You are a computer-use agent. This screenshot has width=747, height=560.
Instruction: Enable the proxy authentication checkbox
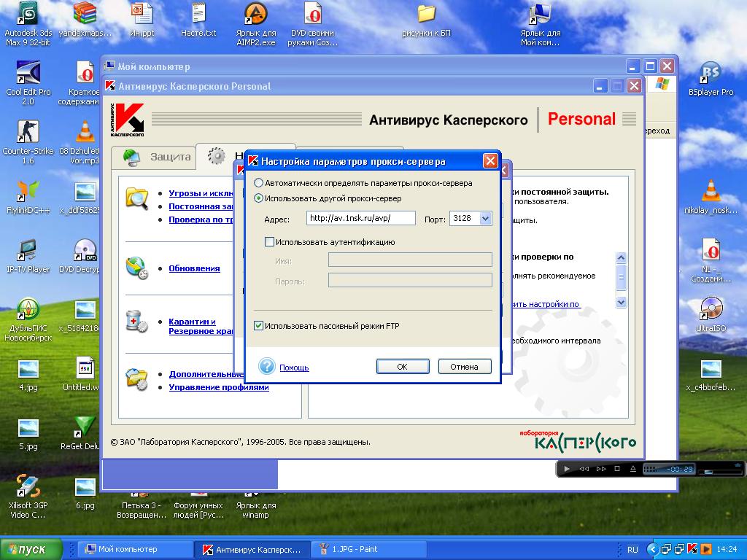coord(269,242)
